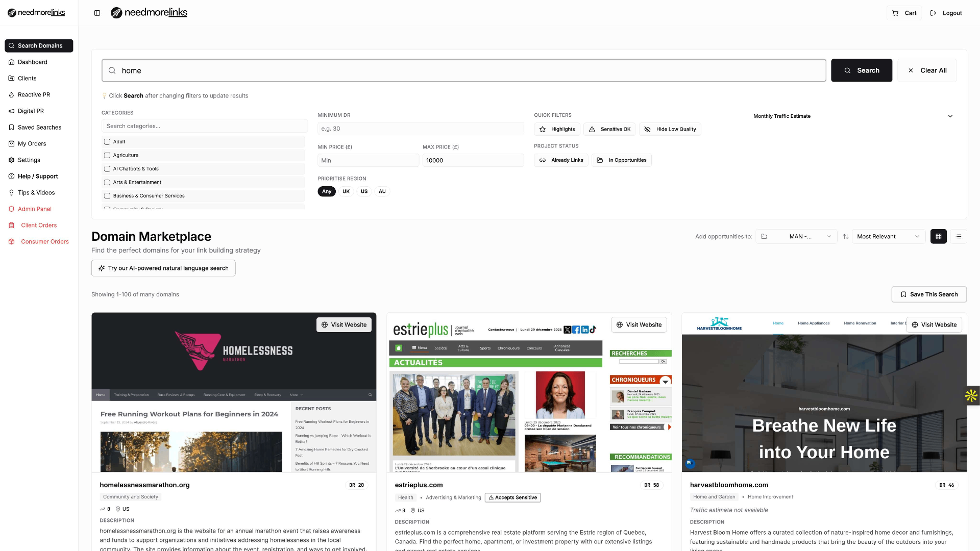Toggle the Sensitive OK filter
Screen dimensions: 980x551
[610, 129]
